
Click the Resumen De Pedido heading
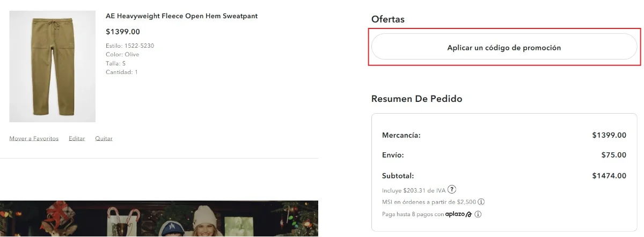tap(417, 99)
